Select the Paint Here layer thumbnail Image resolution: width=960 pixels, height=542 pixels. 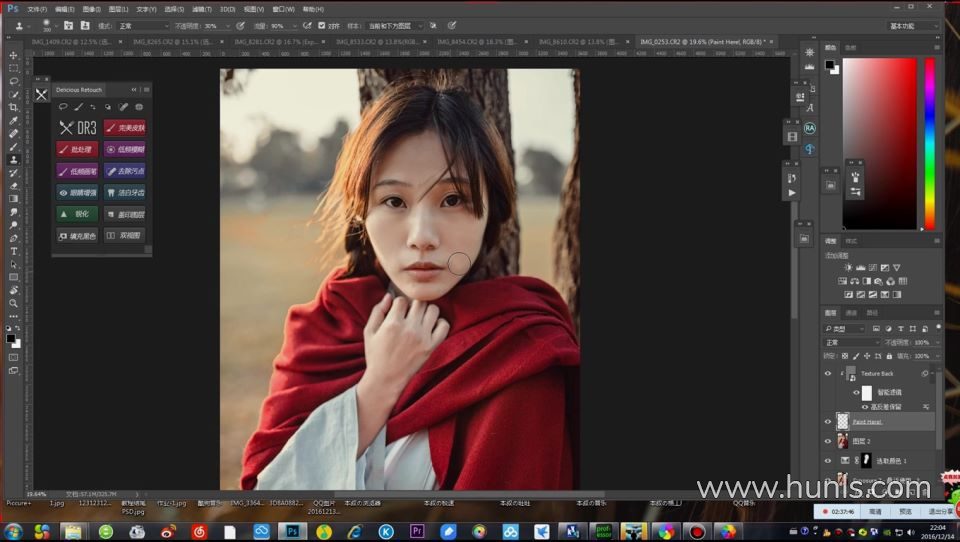click(842, 421)
